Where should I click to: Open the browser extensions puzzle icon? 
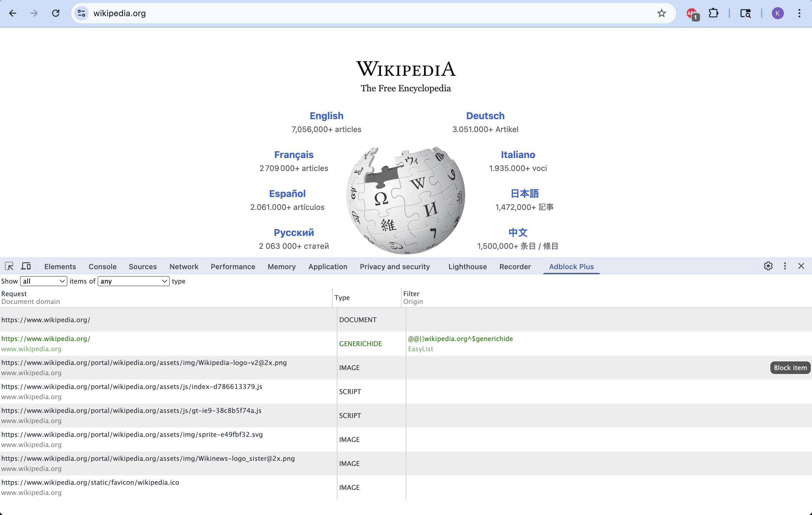tap(714, 13)
